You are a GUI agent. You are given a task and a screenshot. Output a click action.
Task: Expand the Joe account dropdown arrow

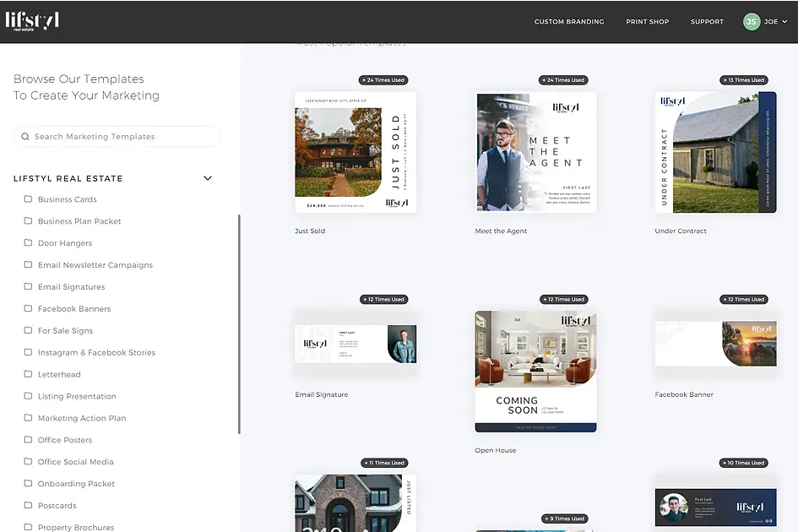tap(784, 22)
